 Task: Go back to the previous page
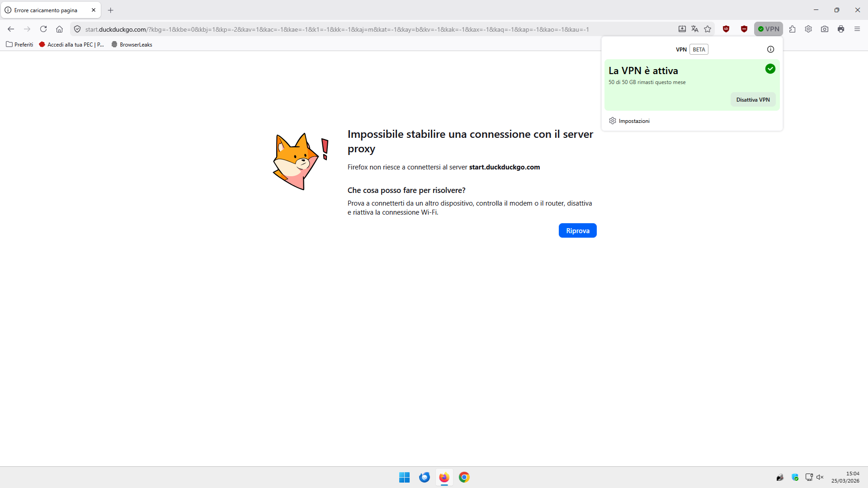(x=11, y=29)
